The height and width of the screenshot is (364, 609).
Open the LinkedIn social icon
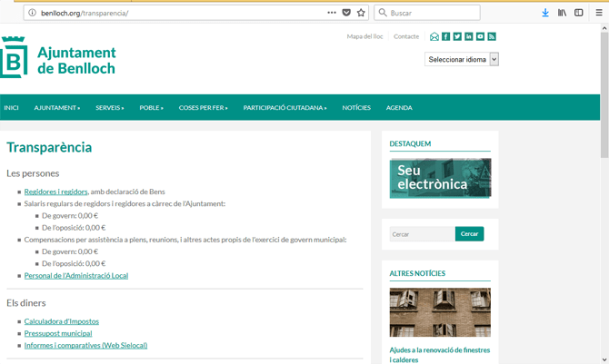(x=469, y=36)
